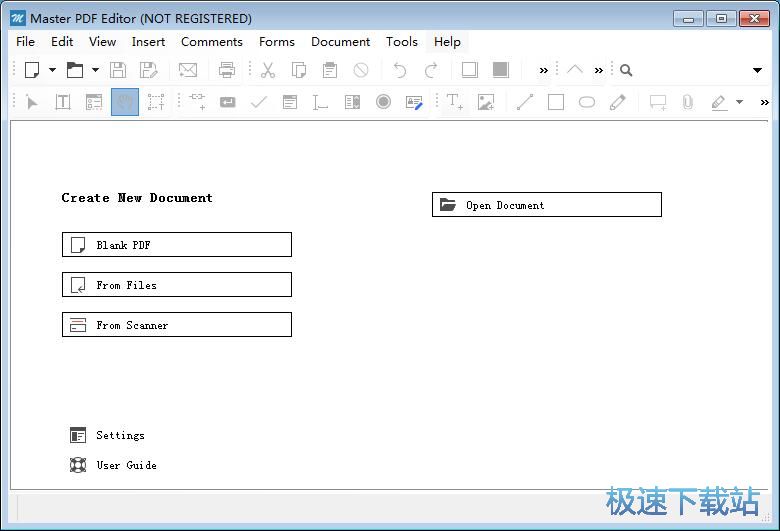Image resolution: width=780 pixels, height=531 pixels.
Task: Click the Print toolbar icon
Action: 227,70
